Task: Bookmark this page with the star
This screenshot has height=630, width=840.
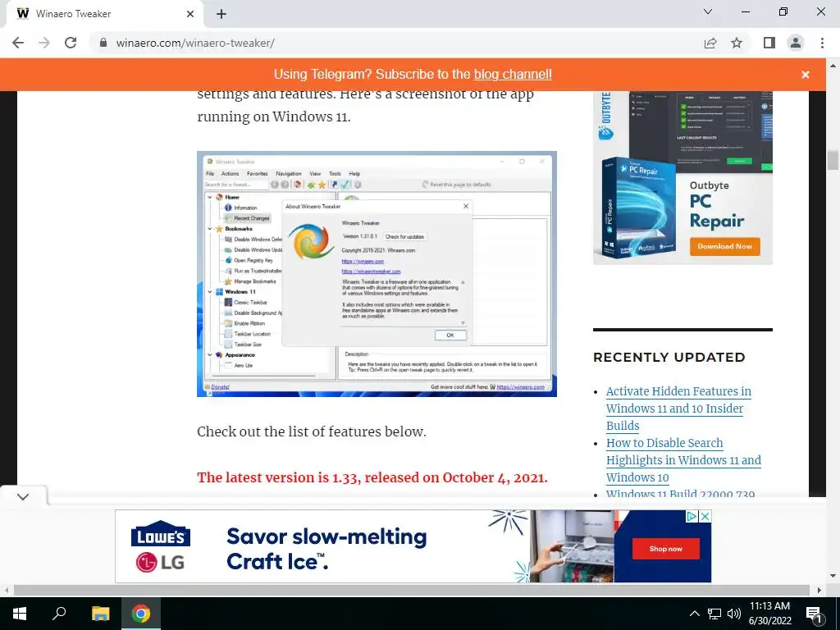Action: pos(737,43)
